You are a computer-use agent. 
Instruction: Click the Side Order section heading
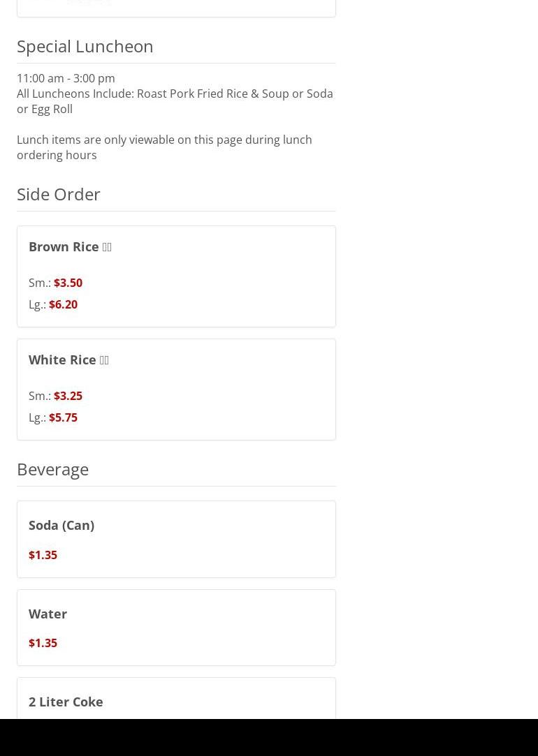click(59, 194)
